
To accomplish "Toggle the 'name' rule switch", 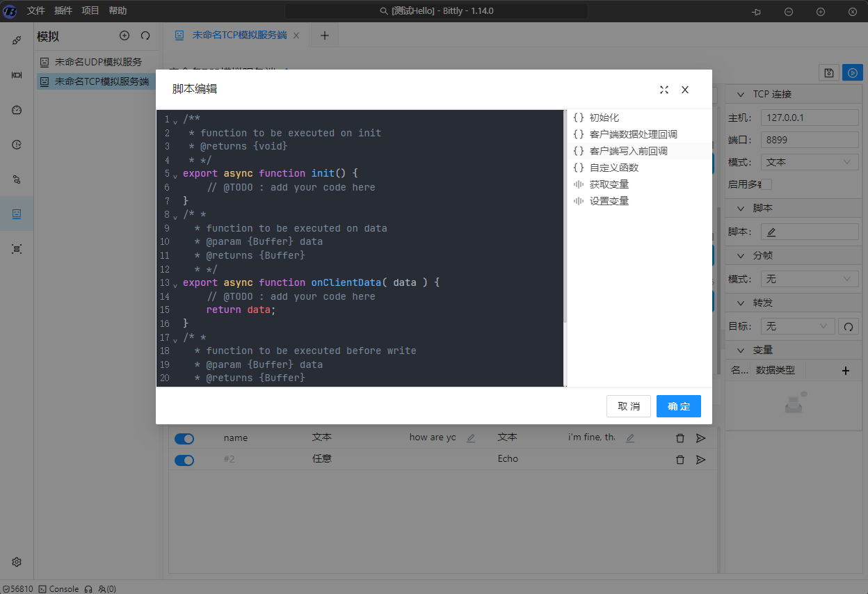I will pyautogui.click(x=184, y=438).
